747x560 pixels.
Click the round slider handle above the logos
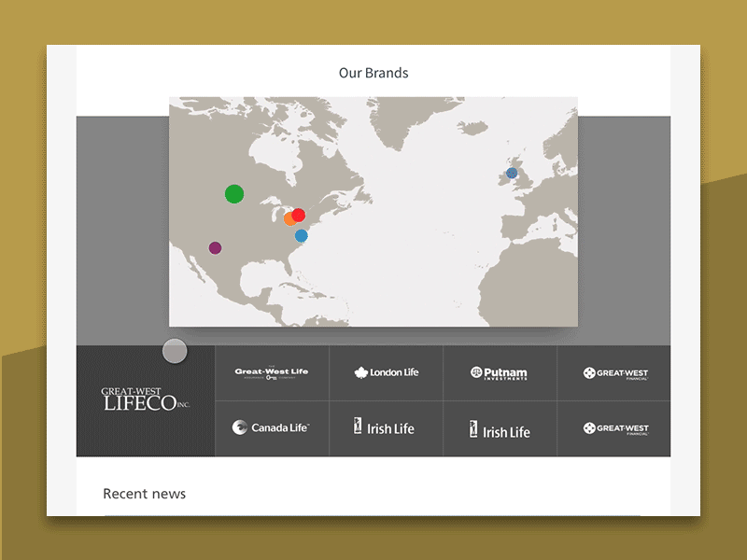(x=174, y=351)
